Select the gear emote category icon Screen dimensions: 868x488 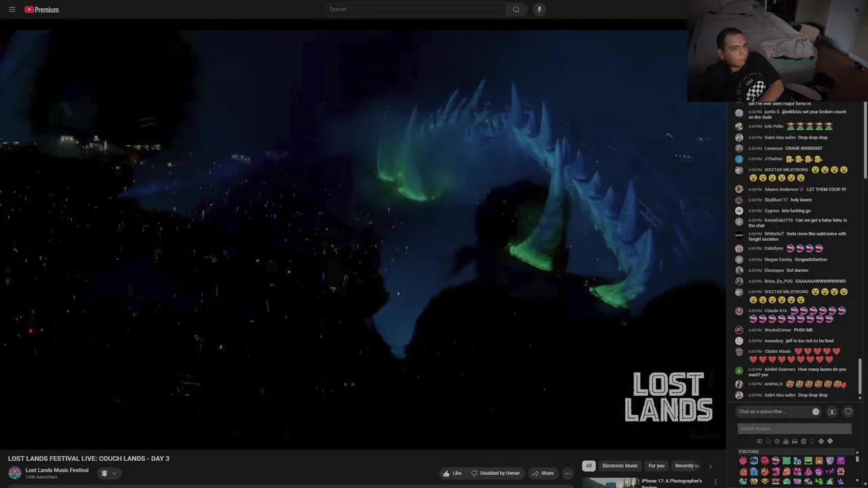[777, 441]
